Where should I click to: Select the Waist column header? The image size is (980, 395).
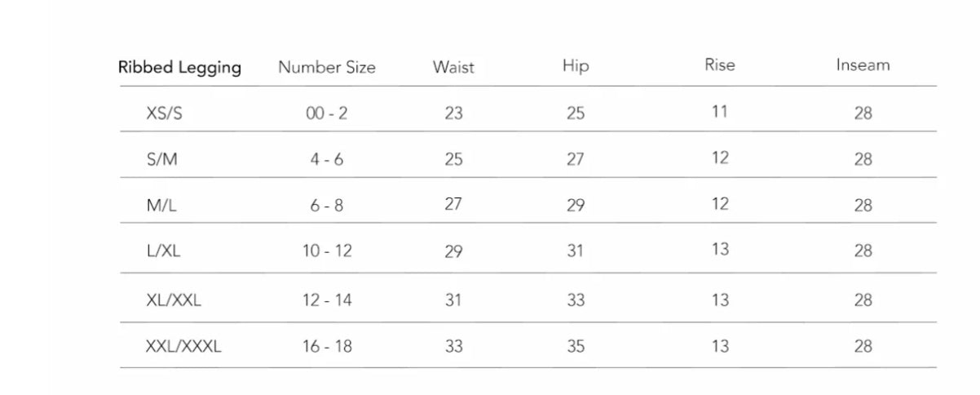click(x=453, y=68)
